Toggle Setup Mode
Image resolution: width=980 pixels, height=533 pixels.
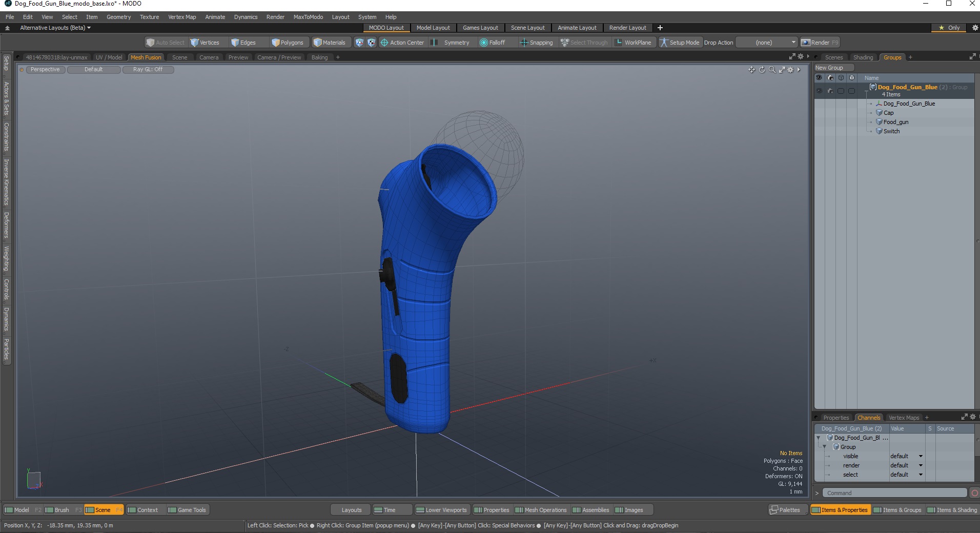click(x=680, y=43)
